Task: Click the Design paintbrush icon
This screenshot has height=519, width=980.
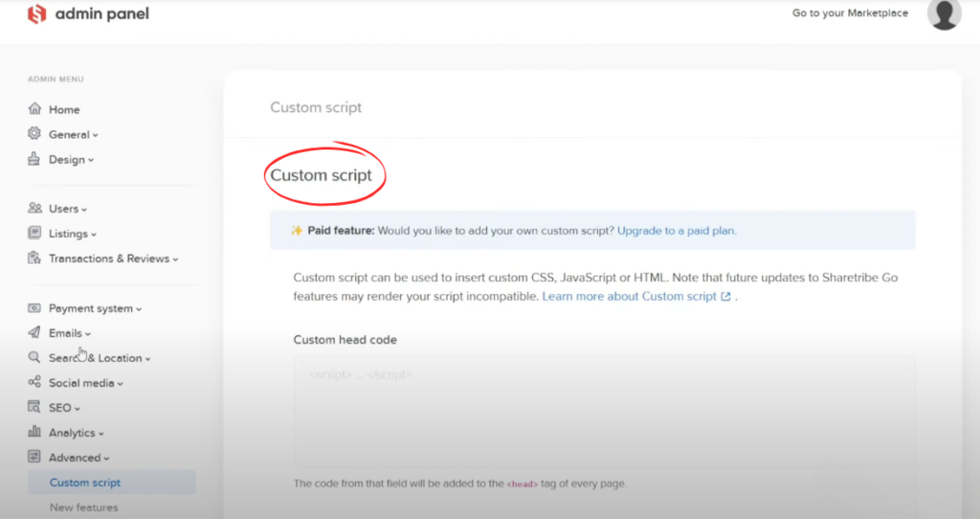Action: click(34, 159)
